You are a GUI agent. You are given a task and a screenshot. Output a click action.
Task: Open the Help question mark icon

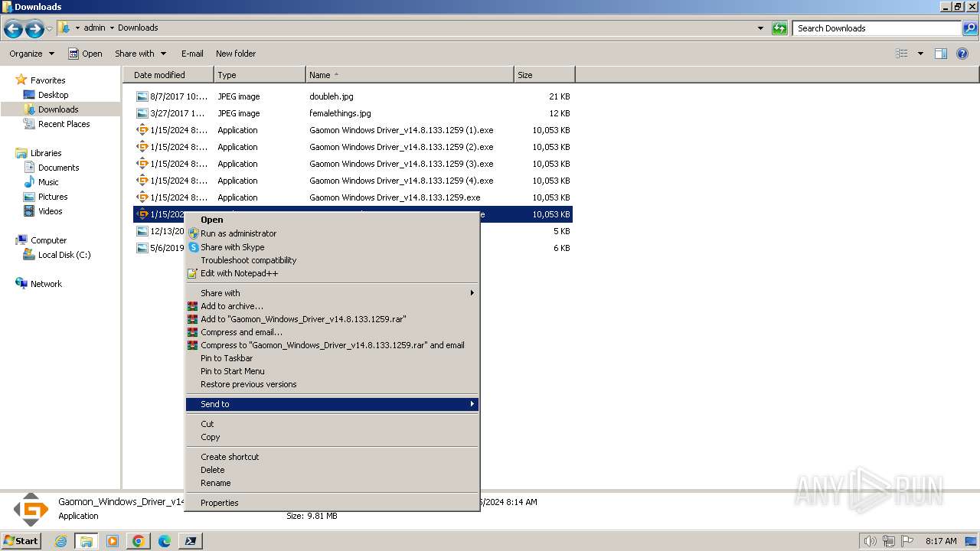tap(963, 54)
